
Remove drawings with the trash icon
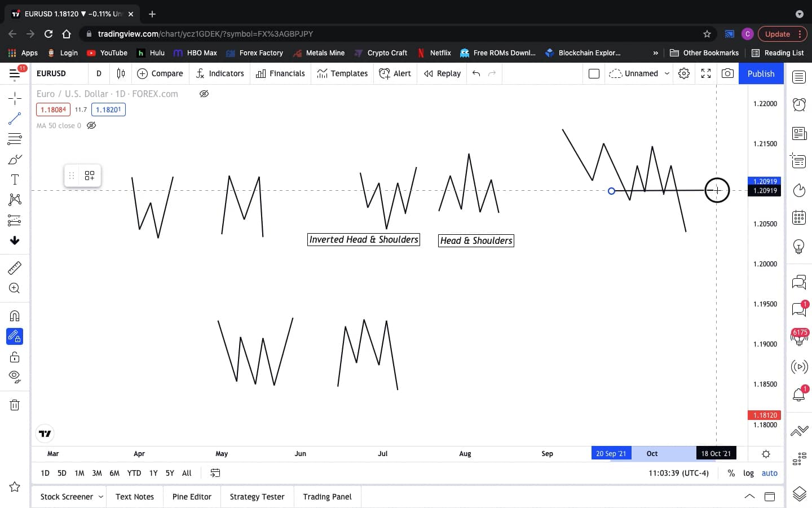(15, 405)
